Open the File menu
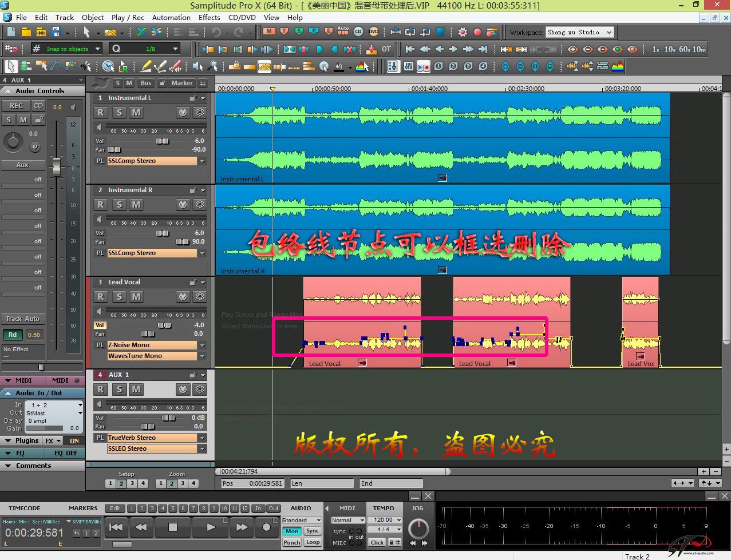 click(x=21, y=18)
